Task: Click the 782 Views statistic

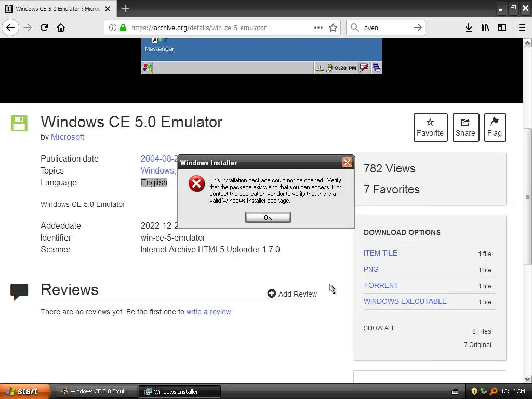Action: (x=390, y=169)
